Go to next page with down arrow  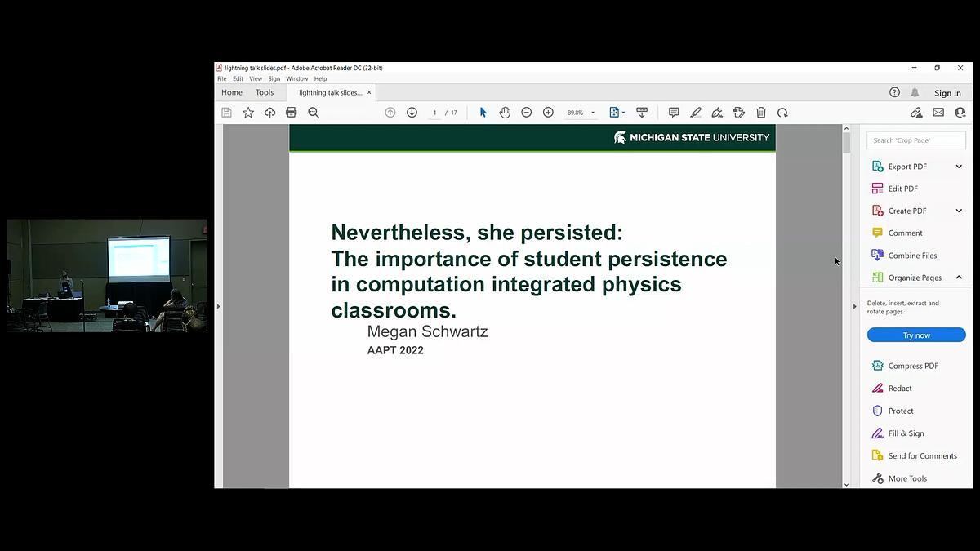click(x=412, y=113)
